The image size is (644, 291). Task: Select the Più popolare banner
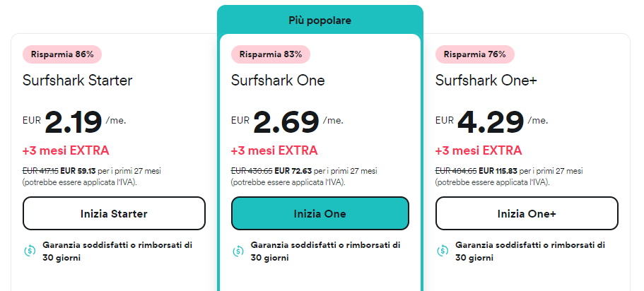(x=320, y=20)
